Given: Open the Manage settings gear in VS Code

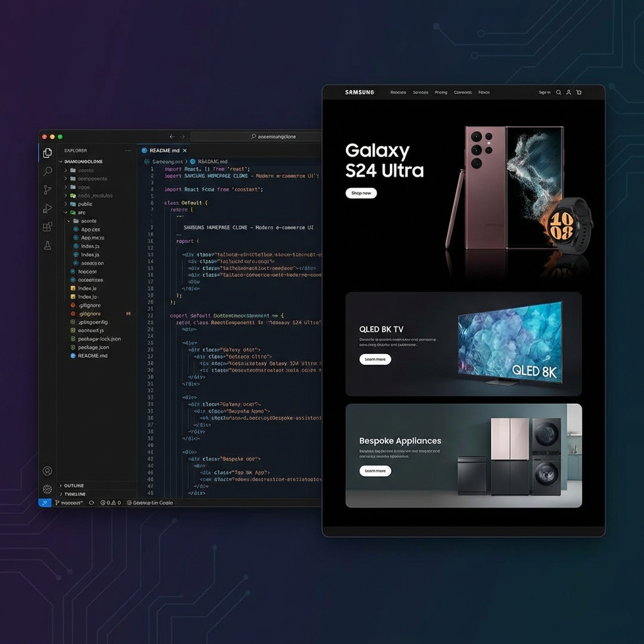Looking at the screenshot, I should (x=47, y=490).
